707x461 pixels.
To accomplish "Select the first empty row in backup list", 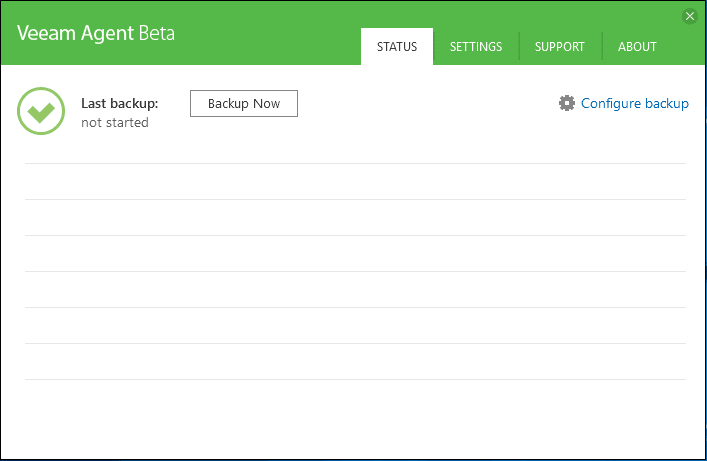I will (x=355, y=181).
